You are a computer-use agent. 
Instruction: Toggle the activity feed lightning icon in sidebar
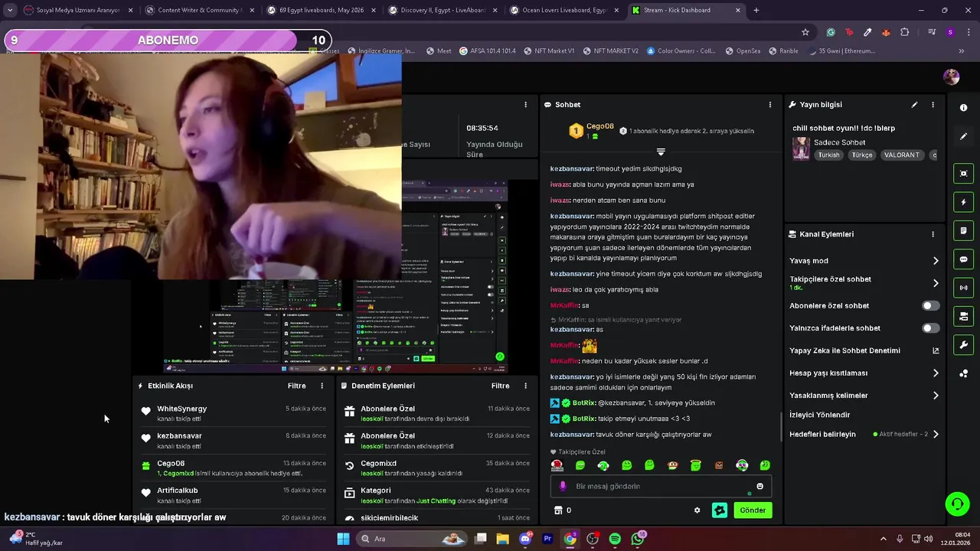pyautogui.click(x=963, y=202)
